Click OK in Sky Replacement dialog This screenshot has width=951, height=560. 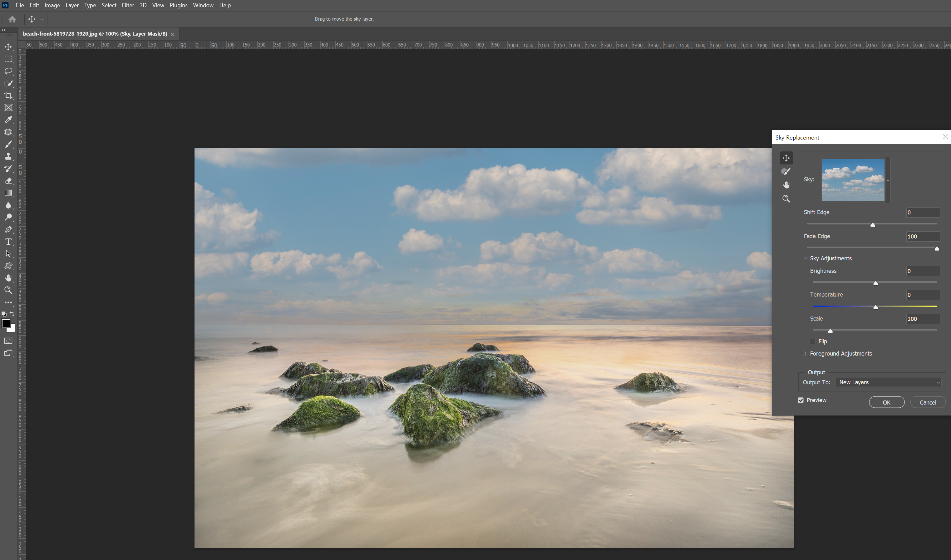coord(886,402)
